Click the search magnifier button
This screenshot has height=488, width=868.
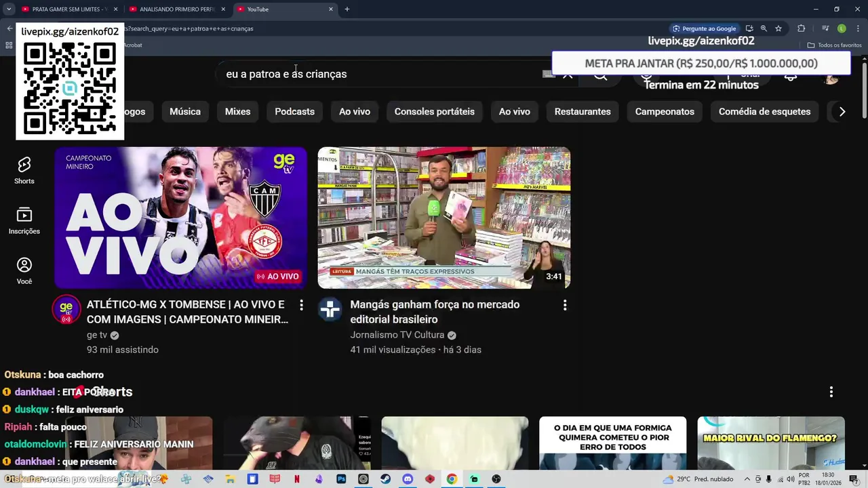(x=600, y=74)
